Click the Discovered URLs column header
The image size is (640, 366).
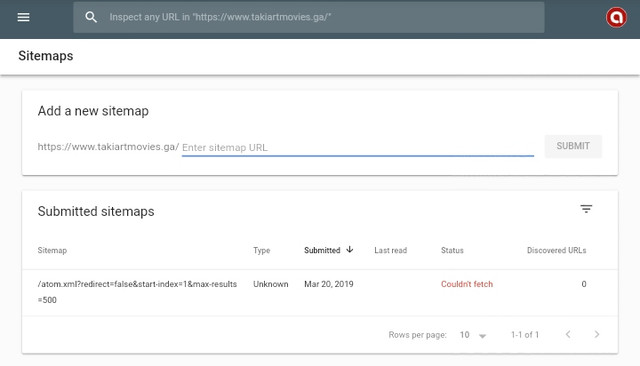[x=556, y=250]
